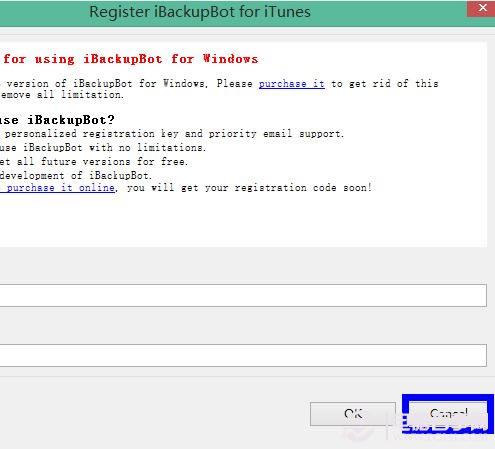Screen dimensions: 495x449
Task: Click the 'to get rid of this' text
Action: pyautogui.click(x=385, y=83)
